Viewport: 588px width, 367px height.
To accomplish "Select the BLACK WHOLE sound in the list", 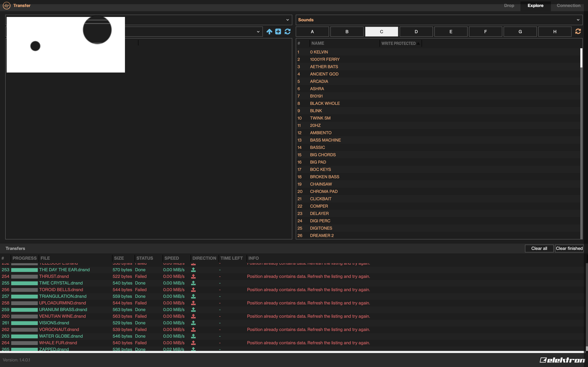I will [x=325, y=103].
